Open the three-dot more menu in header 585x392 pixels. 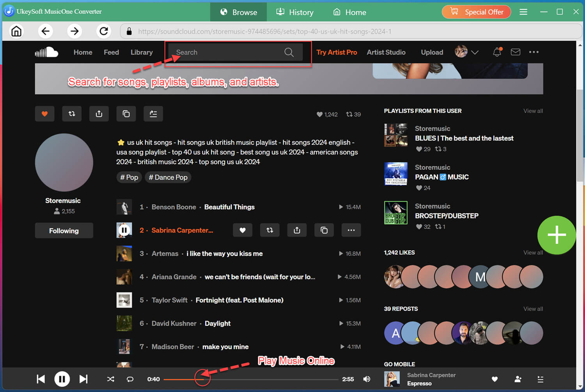[534, 52]
